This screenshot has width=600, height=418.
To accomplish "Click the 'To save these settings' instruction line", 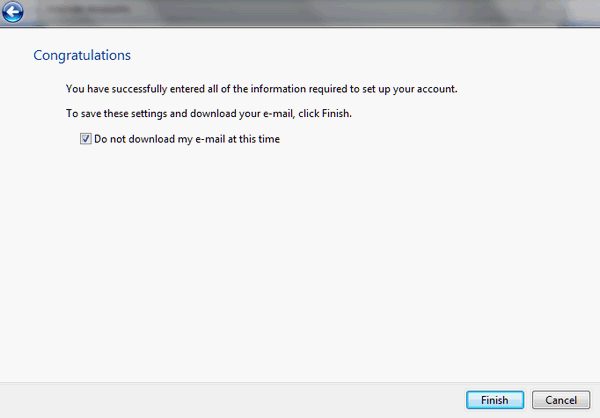I will pyautogui.click(x=209, y=114).
